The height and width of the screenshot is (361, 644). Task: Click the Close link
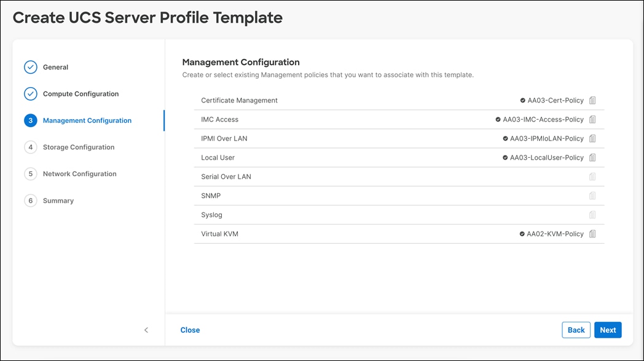[x=190, y=330]
